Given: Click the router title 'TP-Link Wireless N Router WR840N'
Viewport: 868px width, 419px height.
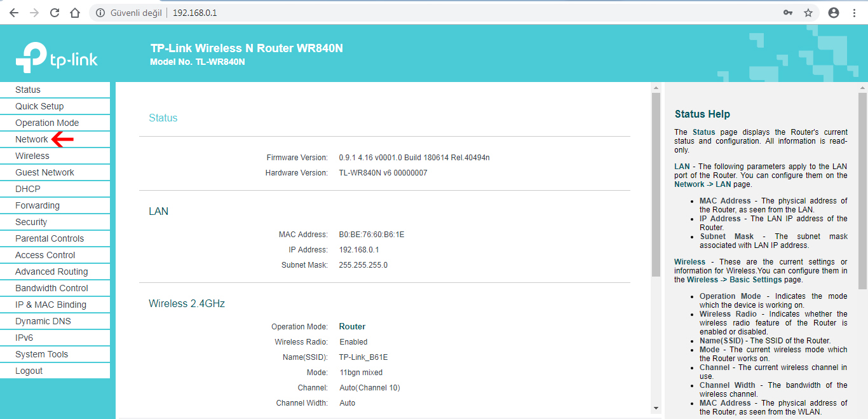Looking at the screenshot, I should click(247, 48).
